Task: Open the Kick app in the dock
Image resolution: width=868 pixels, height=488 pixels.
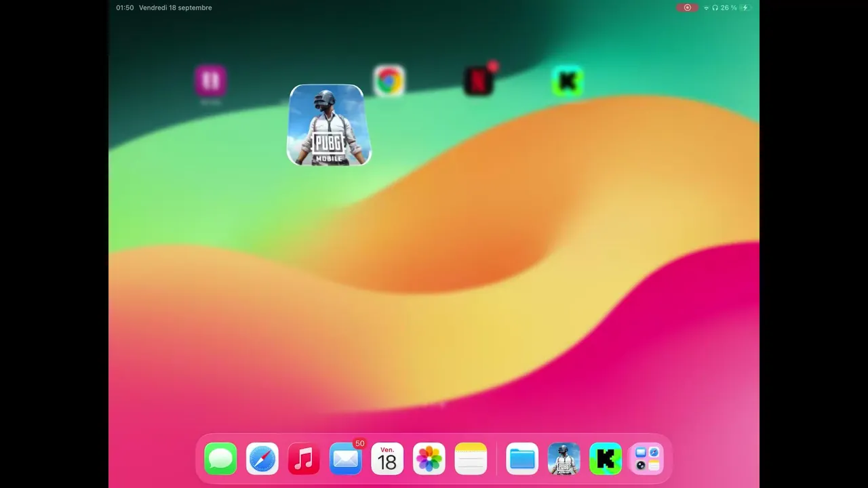Action: [x=606, y=459]
